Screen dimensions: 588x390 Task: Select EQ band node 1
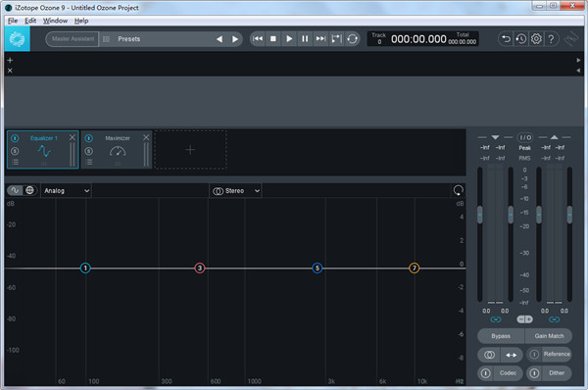[x=85, y=268]
